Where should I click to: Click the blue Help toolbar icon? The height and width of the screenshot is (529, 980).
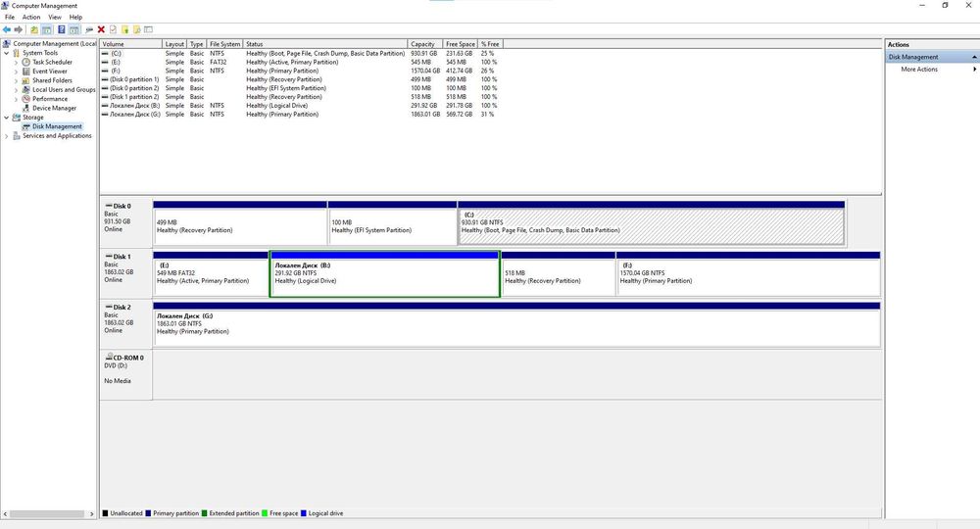pyautogui.click(x=61, y=29)
